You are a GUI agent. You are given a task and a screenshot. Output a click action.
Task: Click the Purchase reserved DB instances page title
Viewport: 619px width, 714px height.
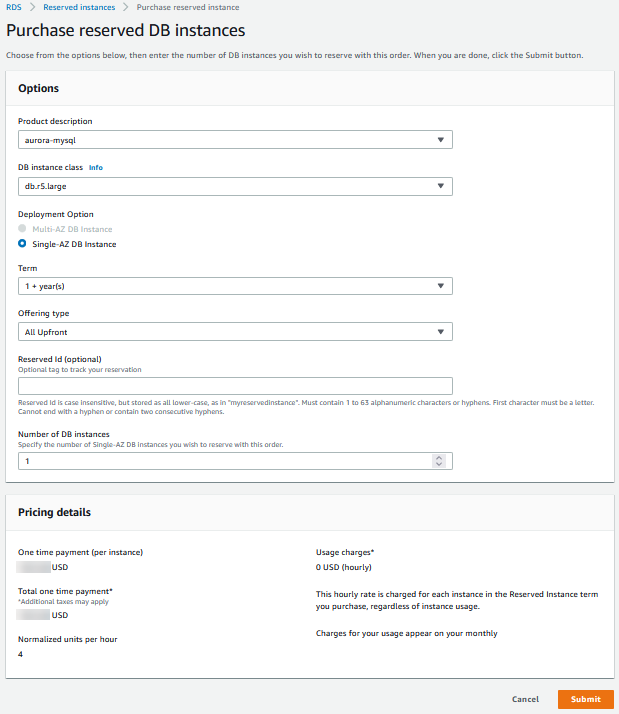click(x=126, y=31)
